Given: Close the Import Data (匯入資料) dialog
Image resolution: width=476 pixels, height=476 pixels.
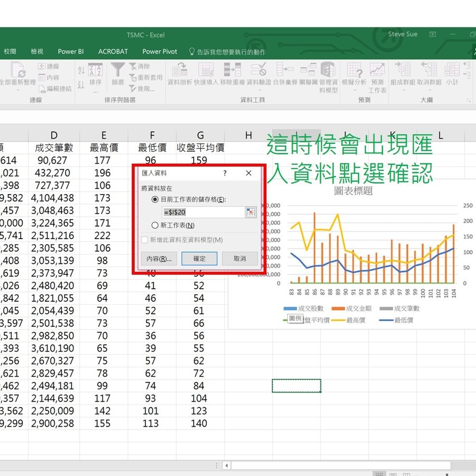Looking at the screenshot, I should (x=249, y=173).
